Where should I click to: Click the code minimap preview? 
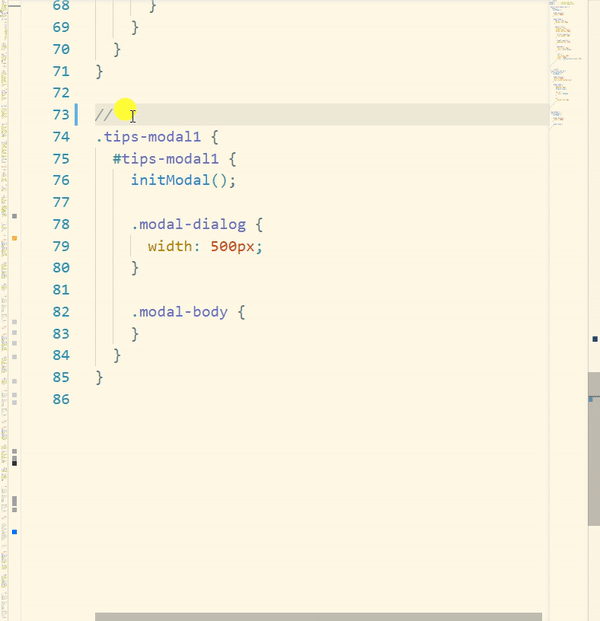[566, 63]
